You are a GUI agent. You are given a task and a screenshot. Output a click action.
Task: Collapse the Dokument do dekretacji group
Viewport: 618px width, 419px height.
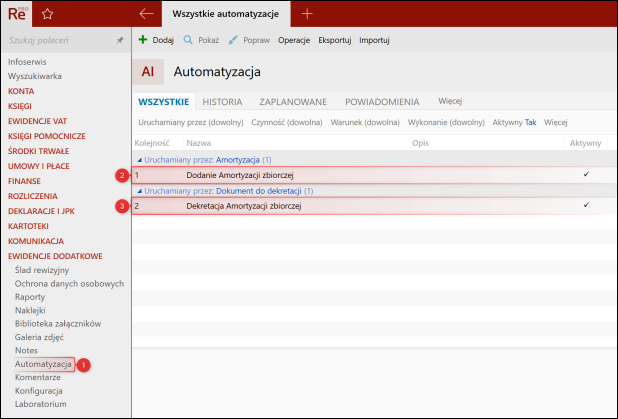click(139, 190)
